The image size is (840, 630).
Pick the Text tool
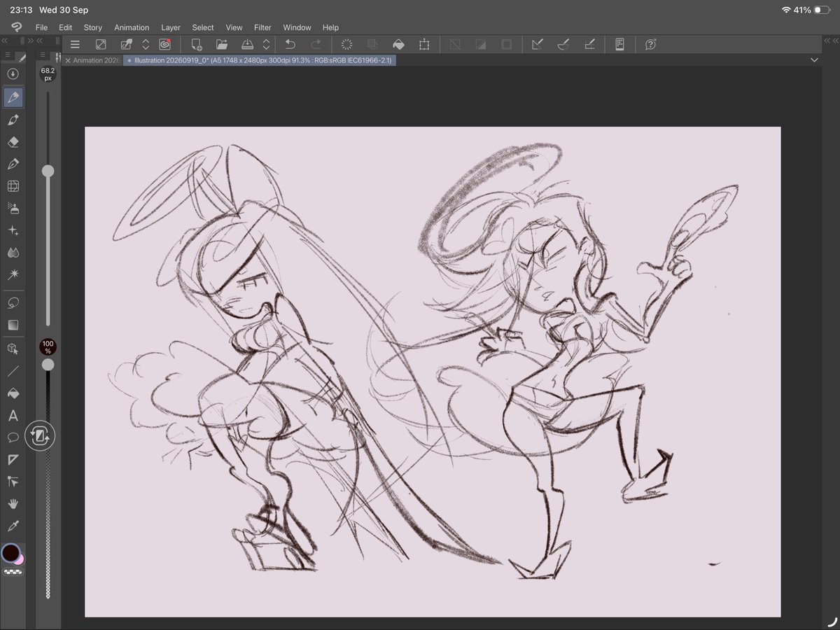13,416
